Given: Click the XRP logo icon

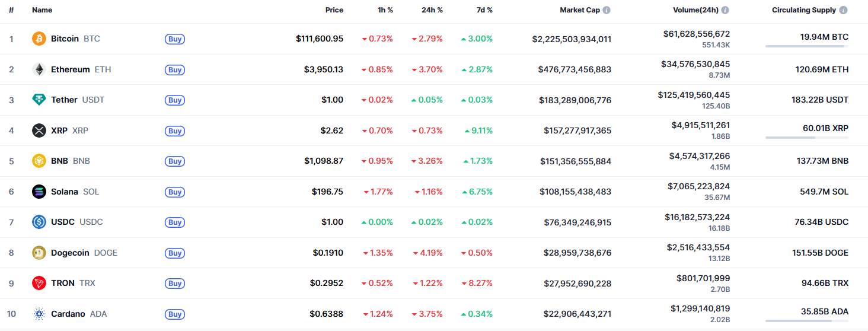Looking at the screenshot, I should (39, 131).
